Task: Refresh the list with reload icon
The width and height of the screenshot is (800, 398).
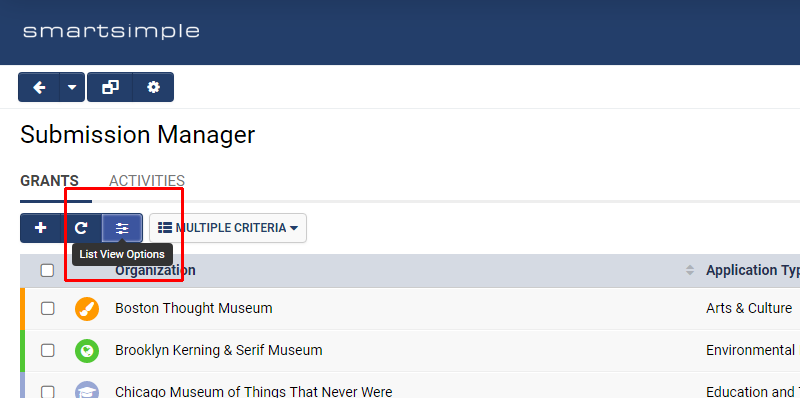Action: click(x=81, y=228)
